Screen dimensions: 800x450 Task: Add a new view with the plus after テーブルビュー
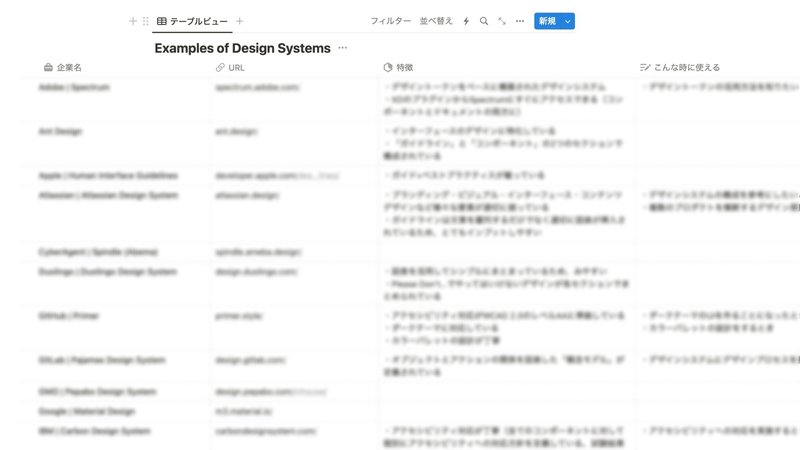[239, 21]
